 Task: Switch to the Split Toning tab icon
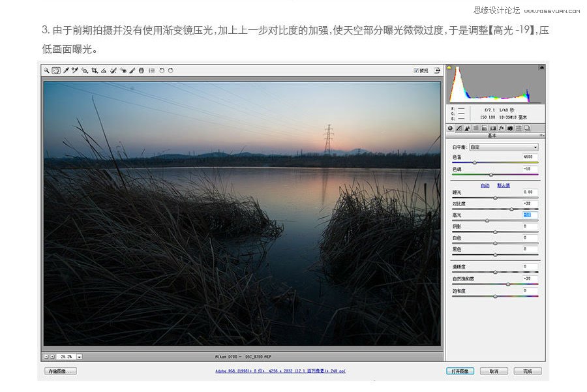click(x=485, y=128)
